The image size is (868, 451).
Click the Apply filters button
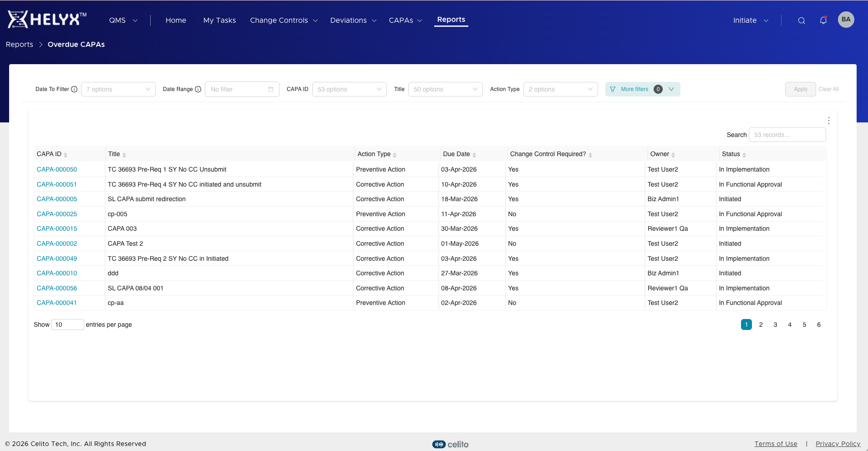pyautogui.click(x=800, y=89)
